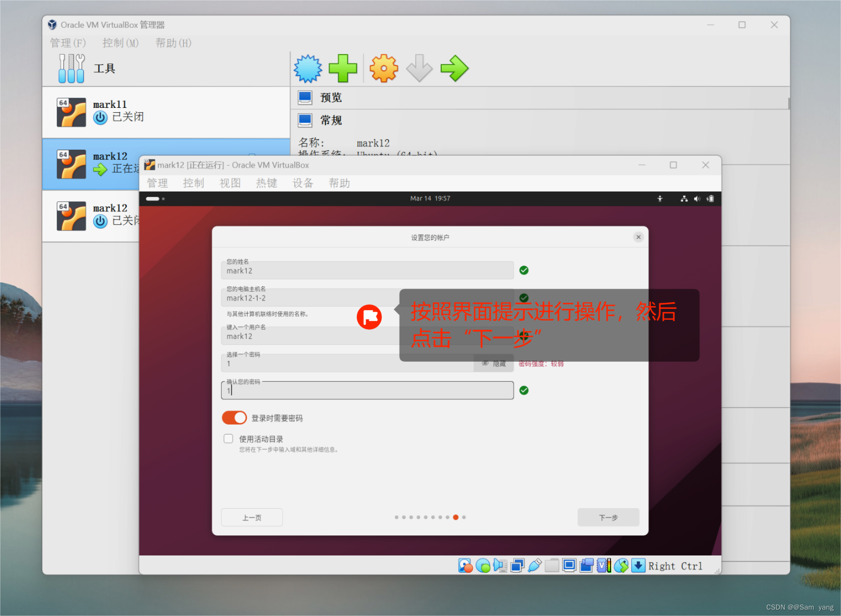
Task: Click the 确认您的密码 input field
Action: (367, 390)
